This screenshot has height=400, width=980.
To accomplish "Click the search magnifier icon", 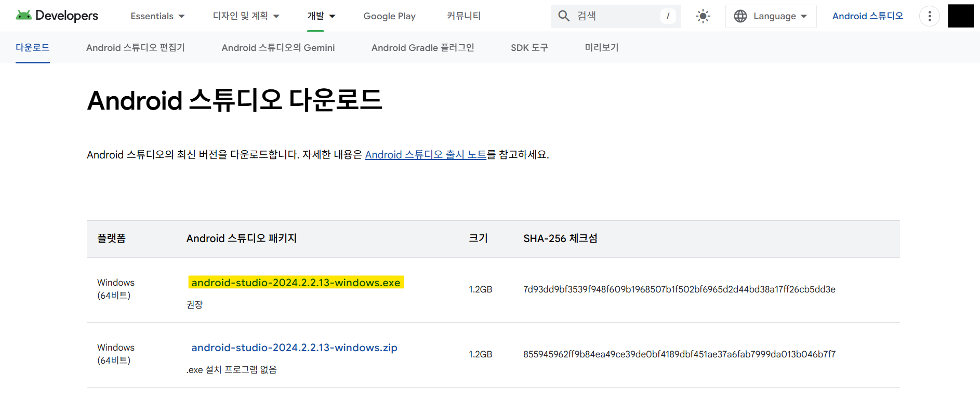I will [564, 16].
